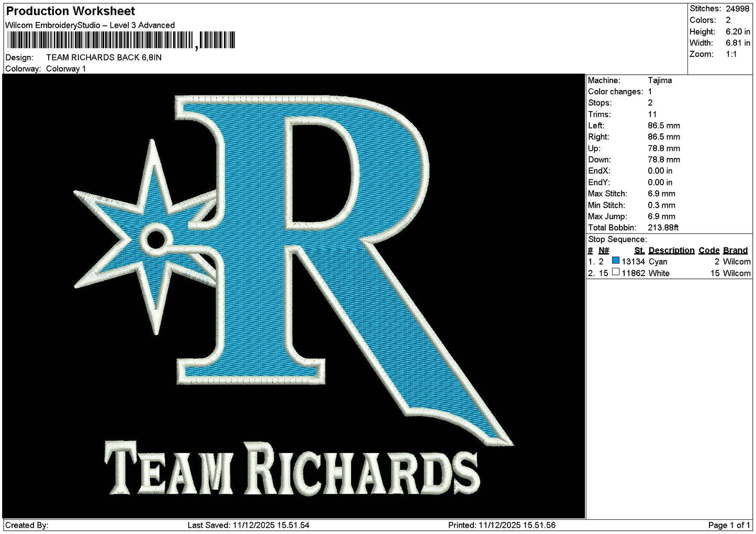
Task: Click the Stitches value 24998
Action: (738, 8)
